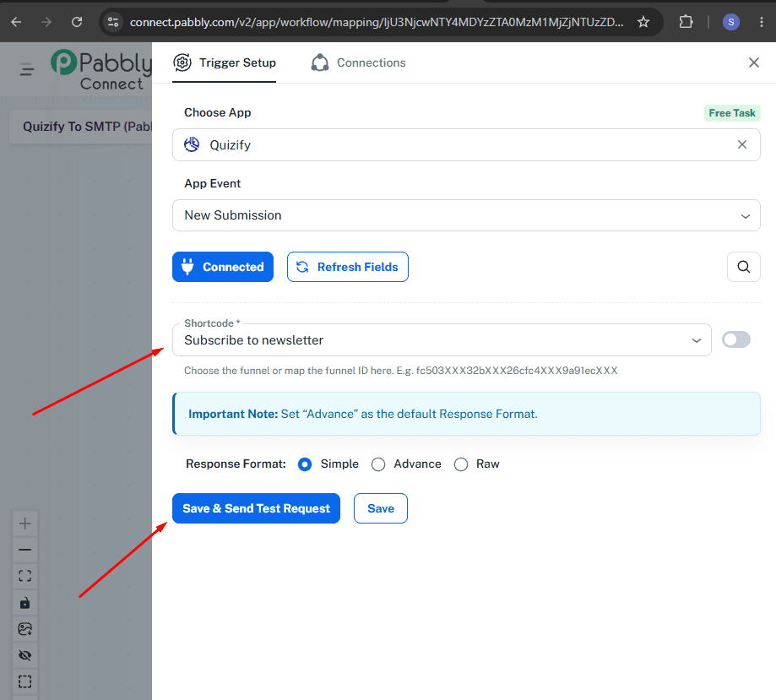776x700 pixels.
Task: Click the Important Note text
Action: point(363,414)
